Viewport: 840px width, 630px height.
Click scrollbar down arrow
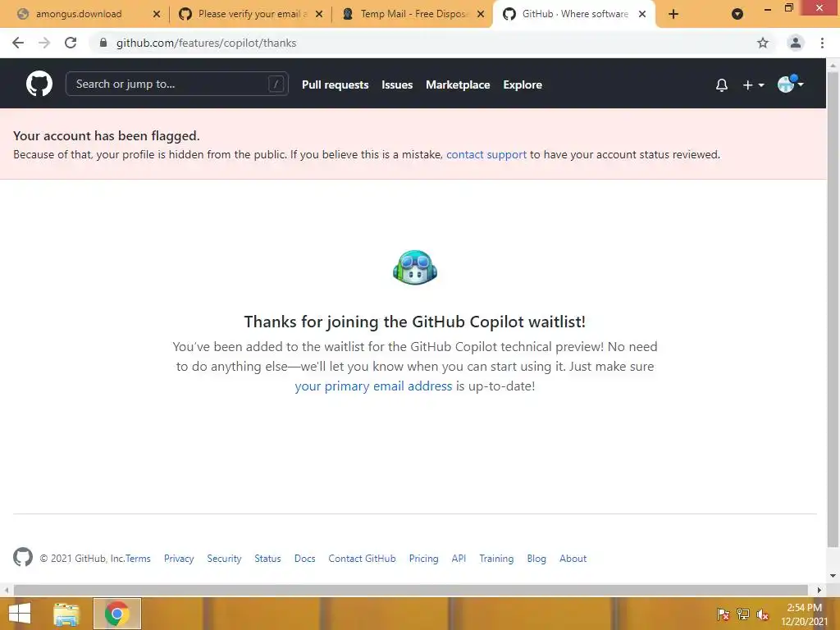pos(833,576)
